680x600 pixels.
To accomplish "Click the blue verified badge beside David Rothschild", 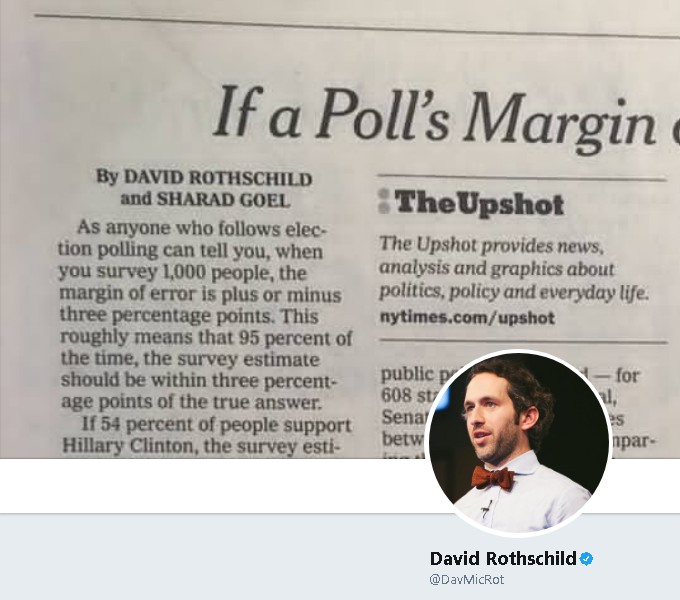I will point(586,559).
